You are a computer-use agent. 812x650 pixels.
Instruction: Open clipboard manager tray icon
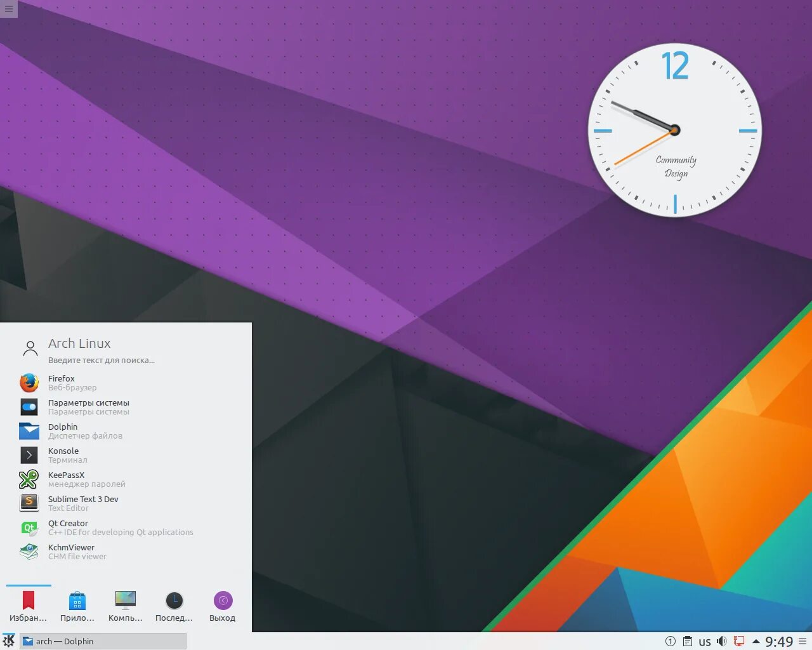click(x=688, y=641)
